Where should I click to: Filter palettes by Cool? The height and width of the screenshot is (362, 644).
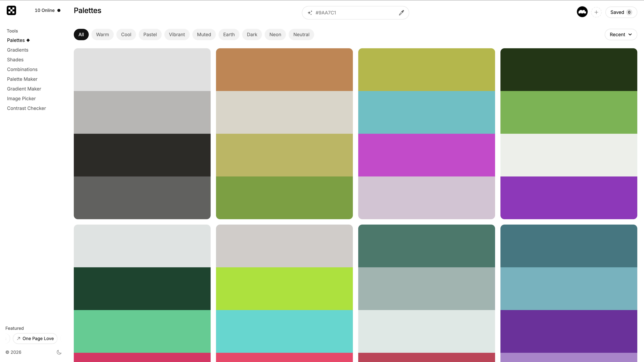pyautogui.click(x=126, y=35)
